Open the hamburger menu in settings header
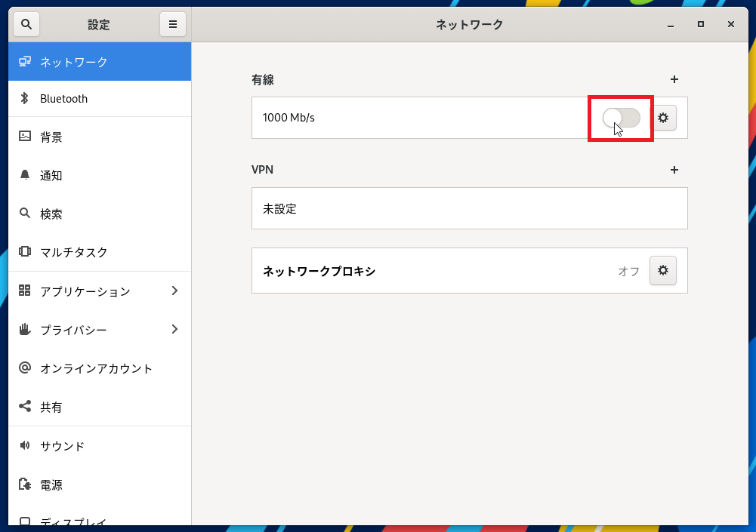The height and width of the screenshot is (532, 756). (x=172, y=24)
